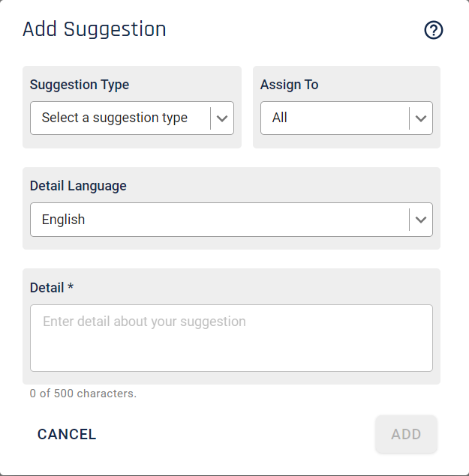The image size is (469, 476).
Task: Click the 'Assign To' field label
Action: click(290, 85)
